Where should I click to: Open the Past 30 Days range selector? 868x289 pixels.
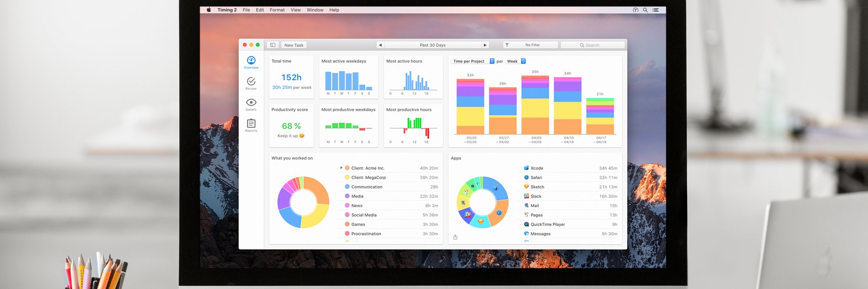click(x=433, y=45)
